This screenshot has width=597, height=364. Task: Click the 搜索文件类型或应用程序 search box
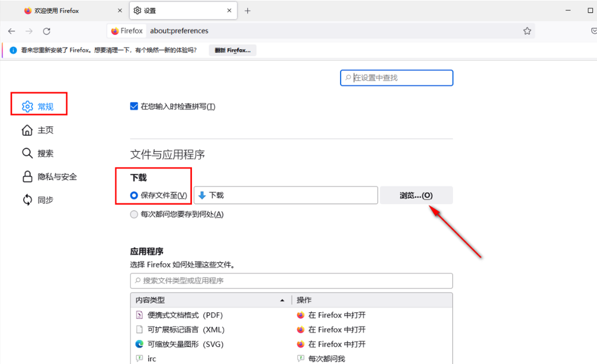pos(291,280)
